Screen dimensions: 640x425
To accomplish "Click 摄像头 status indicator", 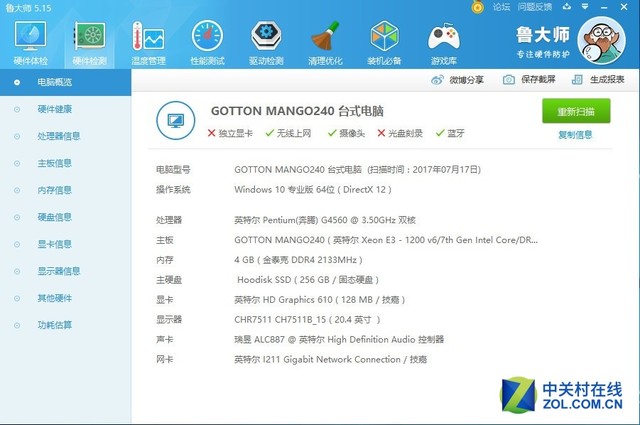I will coord(347,133).
